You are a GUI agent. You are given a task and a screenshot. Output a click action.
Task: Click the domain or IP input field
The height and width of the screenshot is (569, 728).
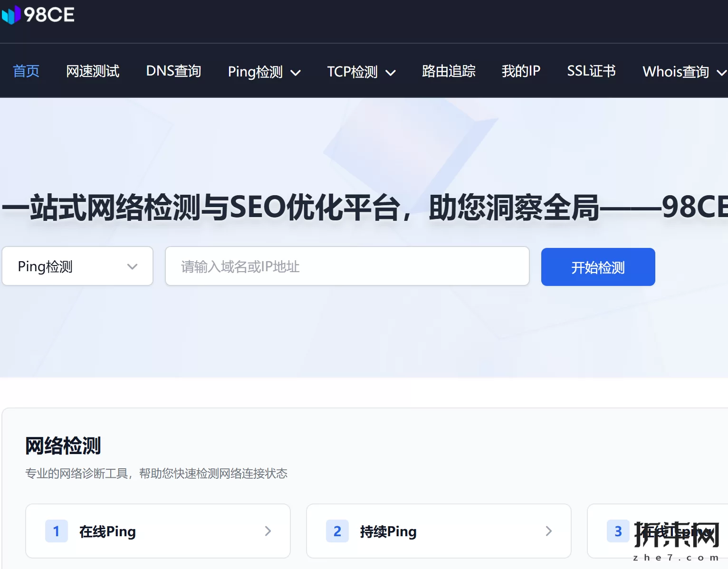347,266
